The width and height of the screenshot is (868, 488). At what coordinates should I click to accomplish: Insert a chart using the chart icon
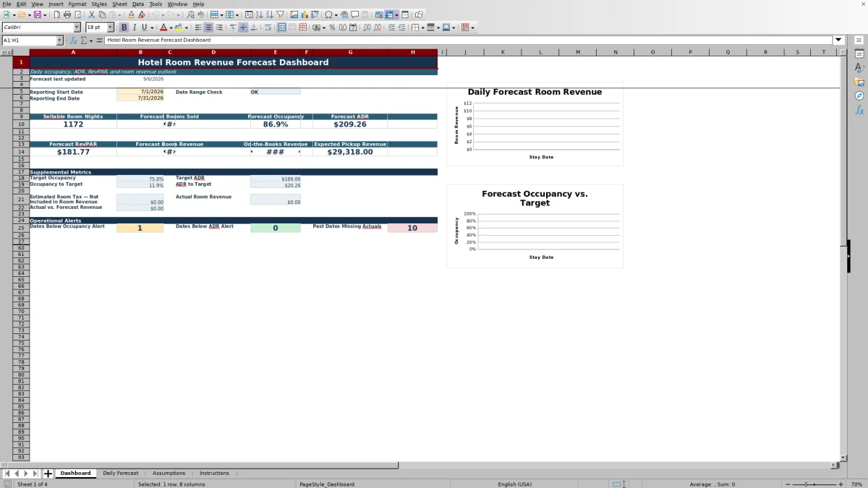(x=305, y=14)
